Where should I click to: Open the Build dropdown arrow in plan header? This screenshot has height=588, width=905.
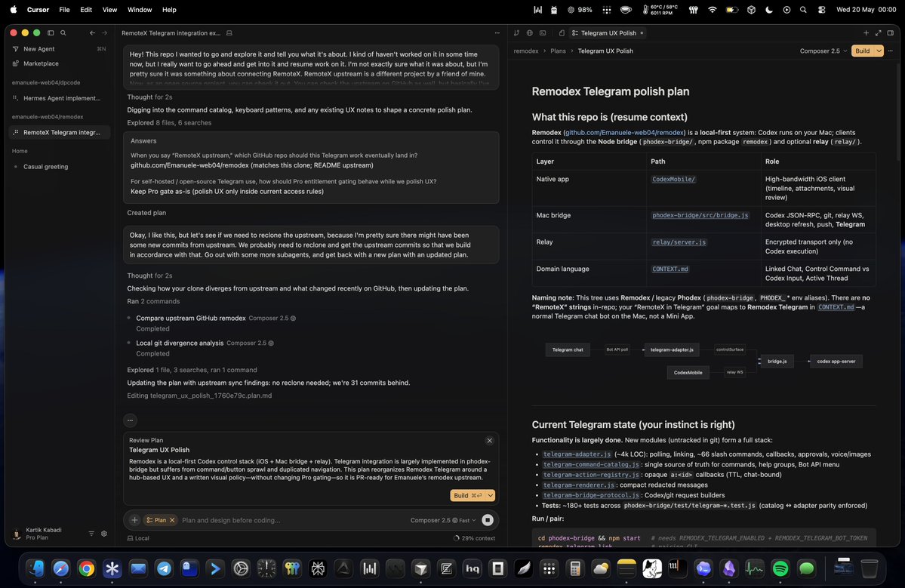coord(879,51)
